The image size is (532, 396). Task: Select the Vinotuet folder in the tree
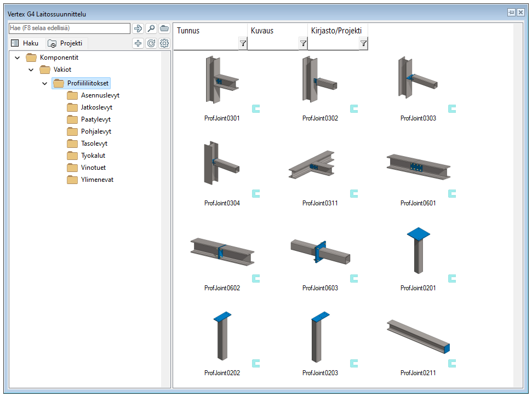pos(94,168)
